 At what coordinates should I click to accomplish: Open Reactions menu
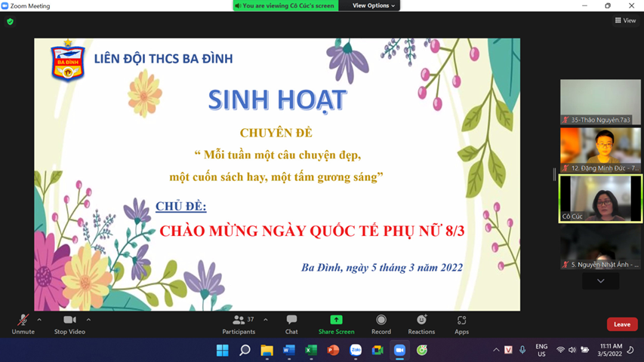421,324
